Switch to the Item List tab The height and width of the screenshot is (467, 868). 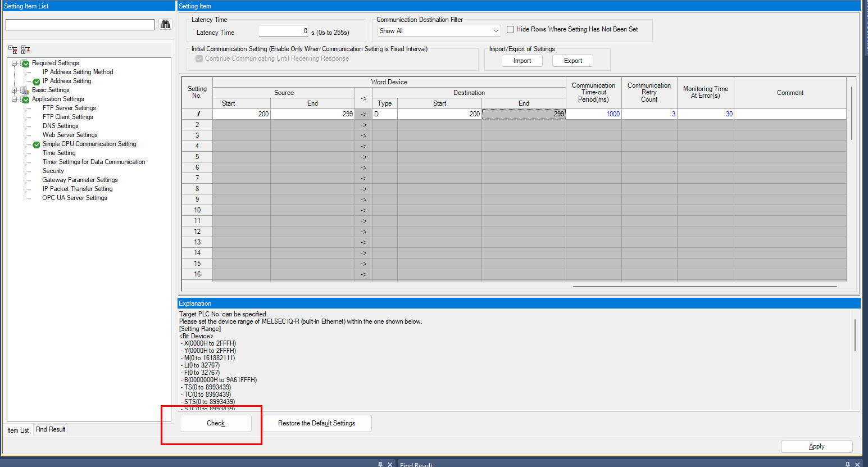18,430
